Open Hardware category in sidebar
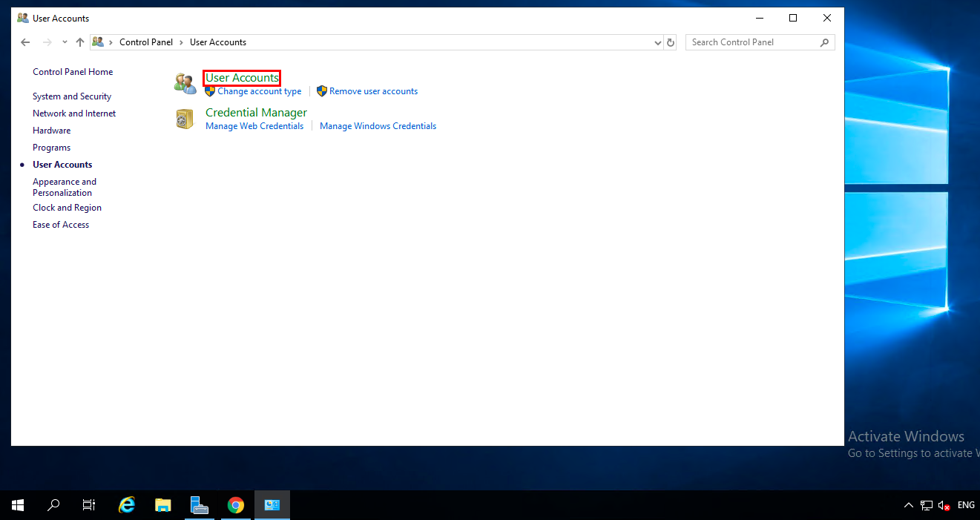 pos(52,131)
